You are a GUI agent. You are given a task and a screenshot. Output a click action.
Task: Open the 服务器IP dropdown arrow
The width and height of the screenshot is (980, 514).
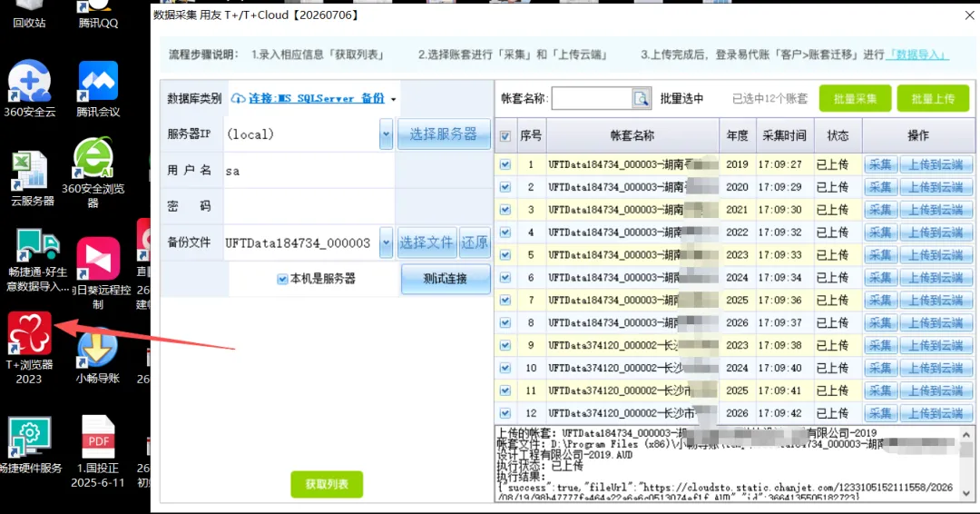[x=387, y=134]
